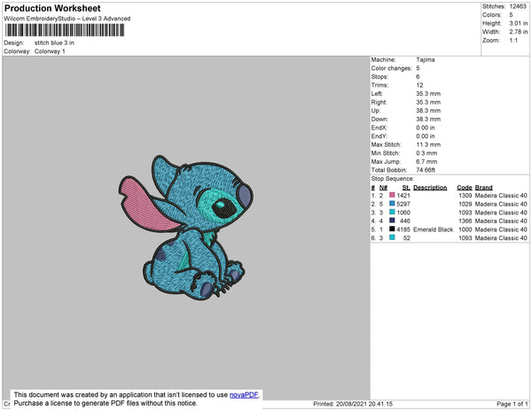Screen dimensions: 532x411
Task: Select the 'Colorway 1' value
Action: pos(50,51)
